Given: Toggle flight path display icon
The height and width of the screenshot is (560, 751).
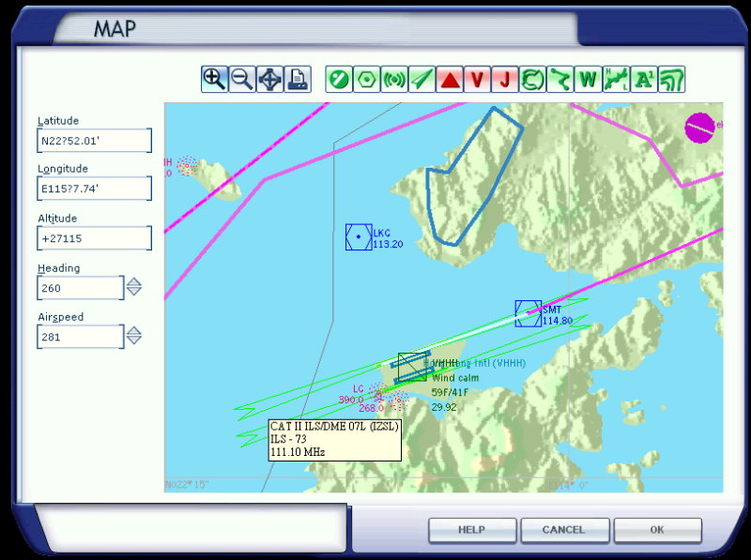Looking at the screenshot, I should click(560, 79).
